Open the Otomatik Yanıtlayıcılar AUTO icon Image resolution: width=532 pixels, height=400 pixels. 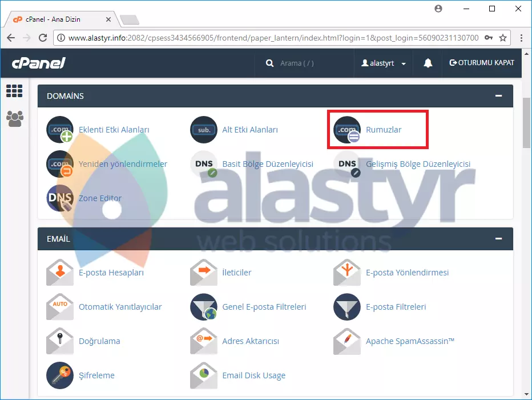pyautogui.click(x=60, y=307)
